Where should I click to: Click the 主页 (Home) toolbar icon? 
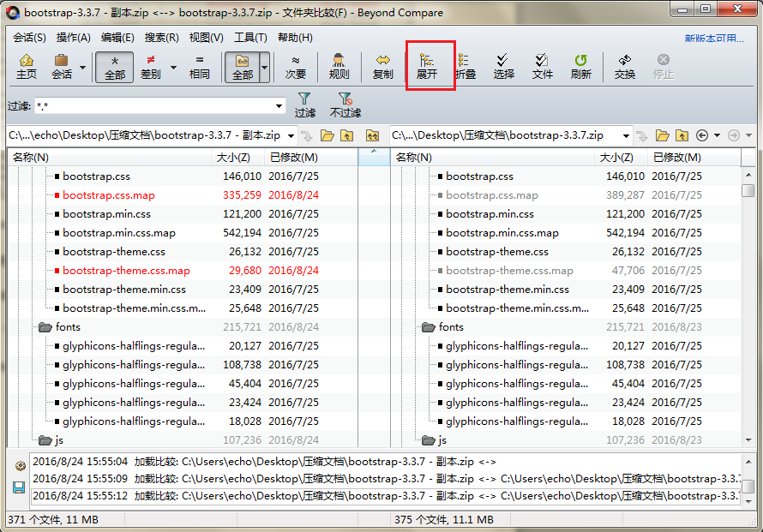[27, 66]
